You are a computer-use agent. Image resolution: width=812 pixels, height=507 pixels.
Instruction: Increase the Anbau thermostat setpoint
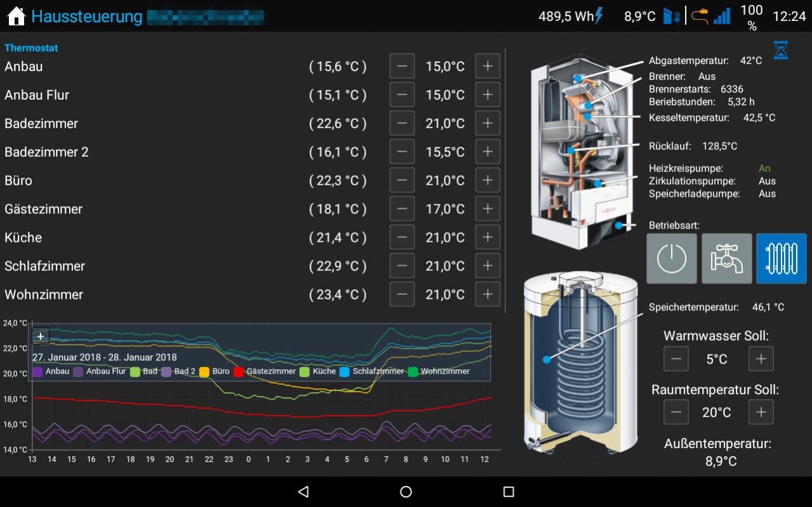click(x=488, y=66)
